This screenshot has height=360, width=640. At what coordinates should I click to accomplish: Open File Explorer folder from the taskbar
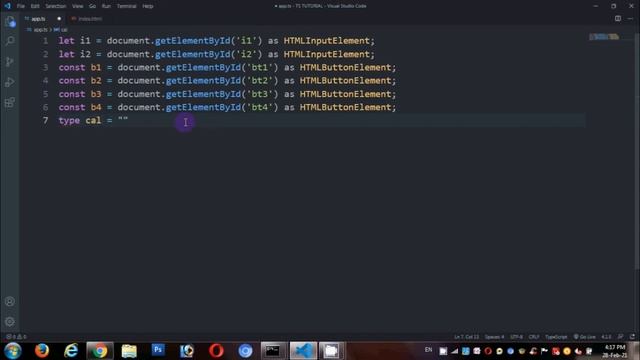tap(129, 351)
